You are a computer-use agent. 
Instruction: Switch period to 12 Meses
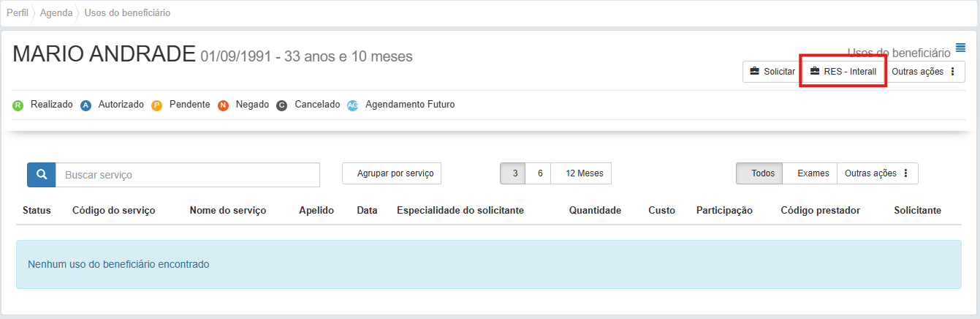click(x=580, y=173)
